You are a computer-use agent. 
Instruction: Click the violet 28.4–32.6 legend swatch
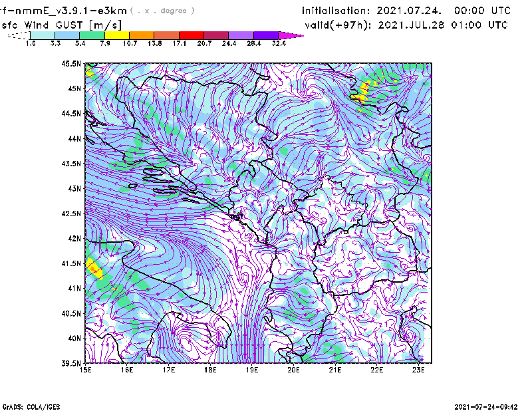coord(265,35)
